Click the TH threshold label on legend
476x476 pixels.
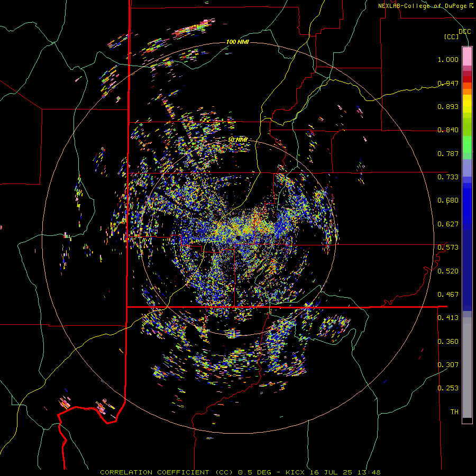click(x=454, y=411)
